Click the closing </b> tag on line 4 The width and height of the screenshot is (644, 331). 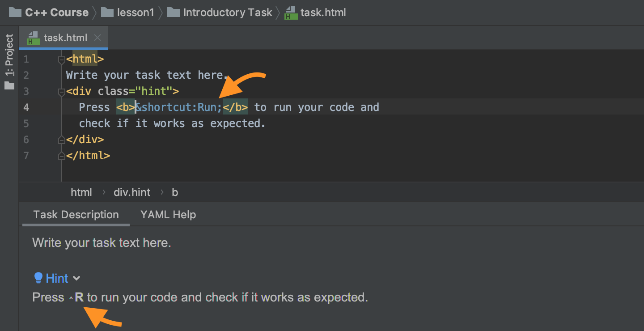(235, 107)
